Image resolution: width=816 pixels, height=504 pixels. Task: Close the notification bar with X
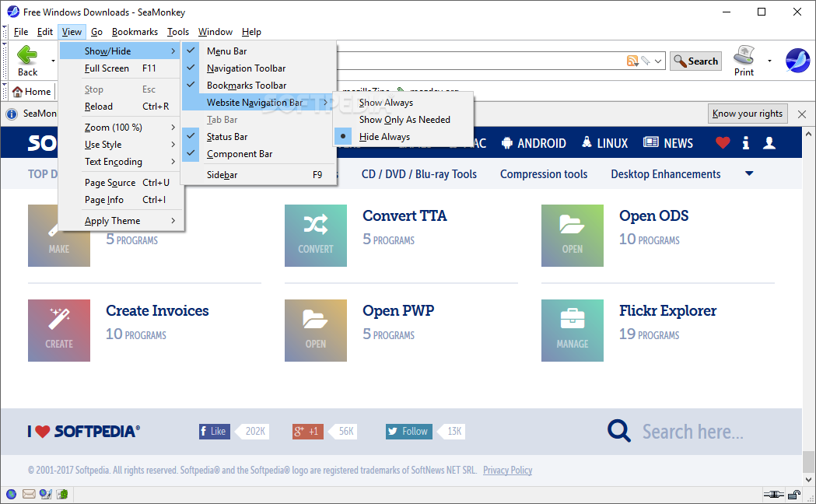802,114
